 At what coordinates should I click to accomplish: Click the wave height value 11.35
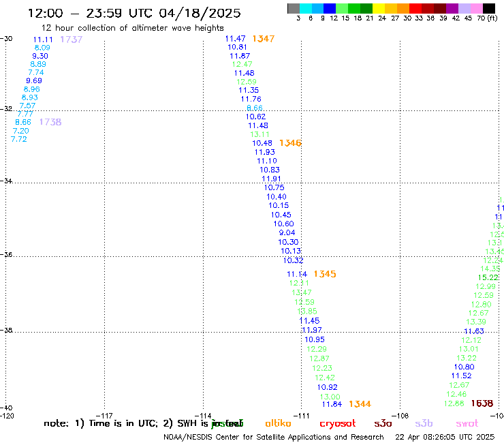click(249, 90)
